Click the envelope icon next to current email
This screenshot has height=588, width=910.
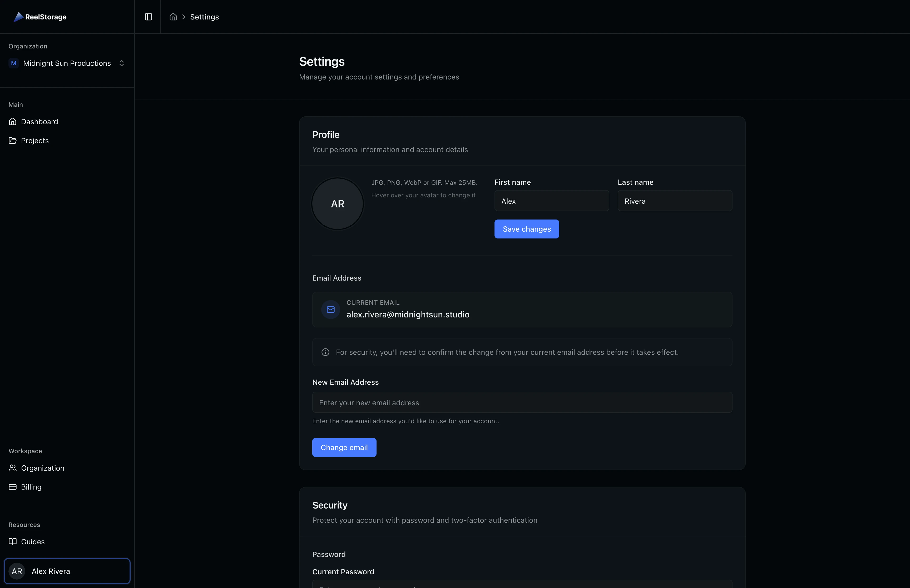pyautogui.click(x=330, y=310)
